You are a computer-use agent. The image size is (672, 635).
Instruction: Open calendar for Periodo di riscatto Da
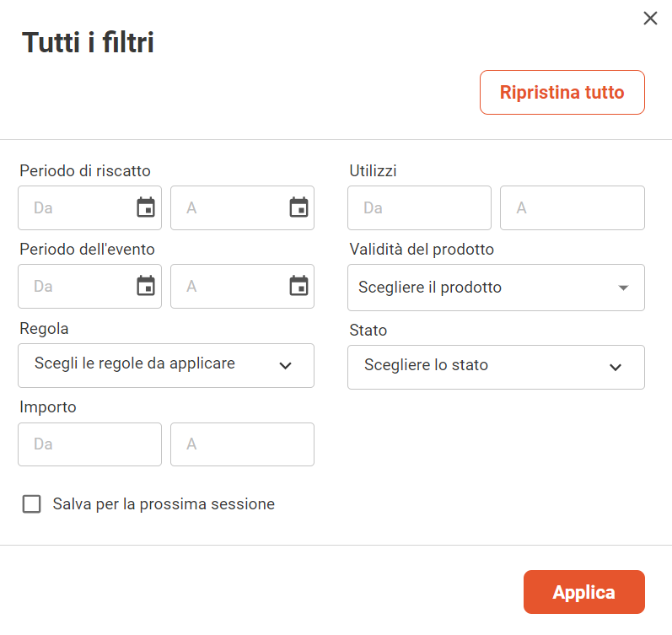pos(146,207)
